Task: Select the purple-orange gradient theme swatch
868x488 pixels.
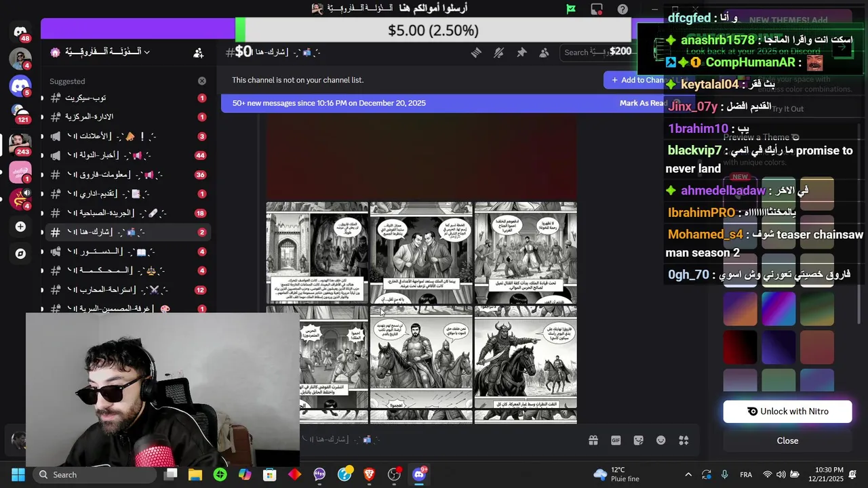Action: (x=740, y=309)
